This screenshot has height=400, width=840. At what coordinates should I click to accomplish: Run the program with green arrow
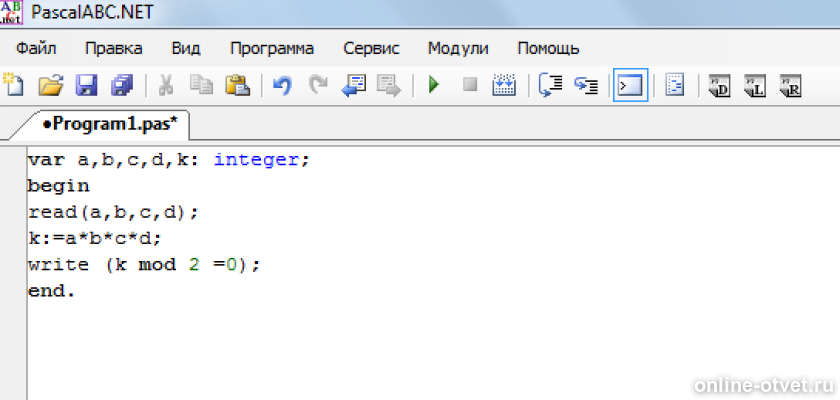433,86
